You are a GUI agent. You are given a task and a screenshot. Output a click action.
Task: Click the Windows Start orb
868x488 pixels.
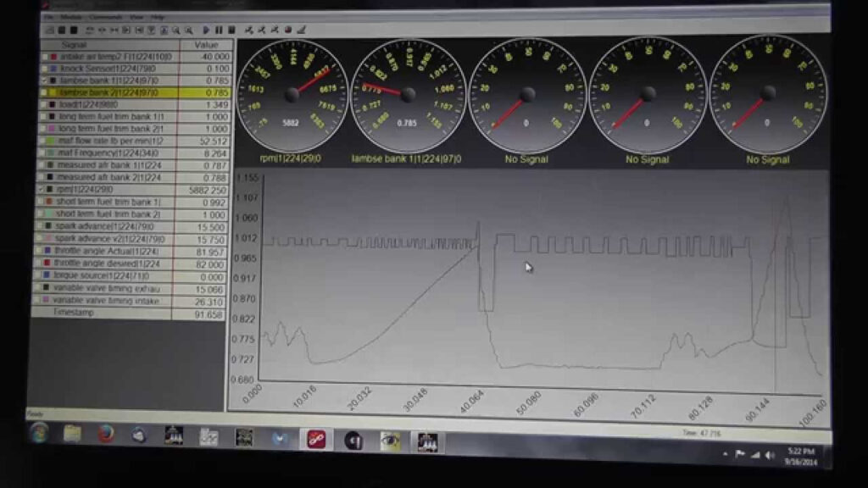[x=39, y=433]
